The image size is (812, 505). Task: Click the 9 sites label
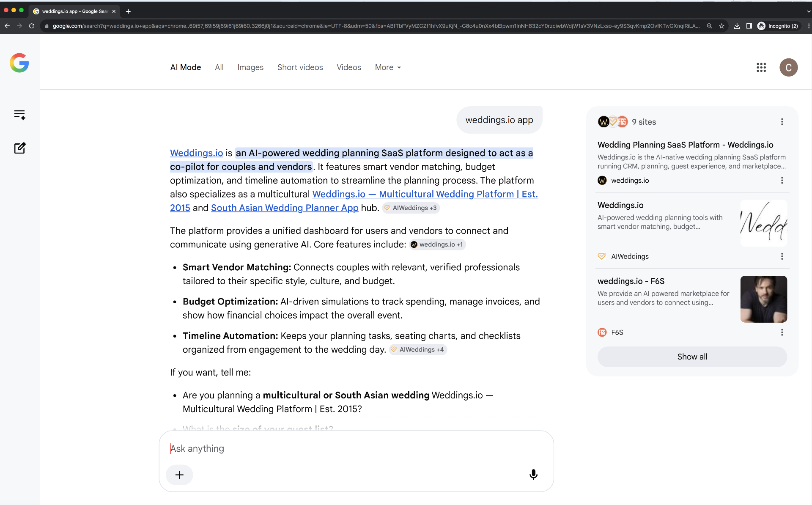(644, 122)
